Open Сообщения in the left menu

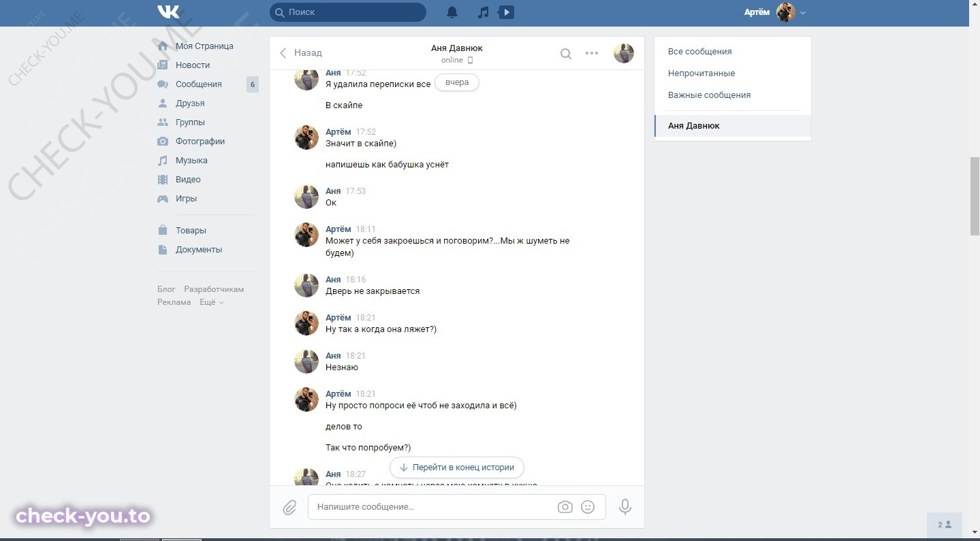tap(199, 84)
